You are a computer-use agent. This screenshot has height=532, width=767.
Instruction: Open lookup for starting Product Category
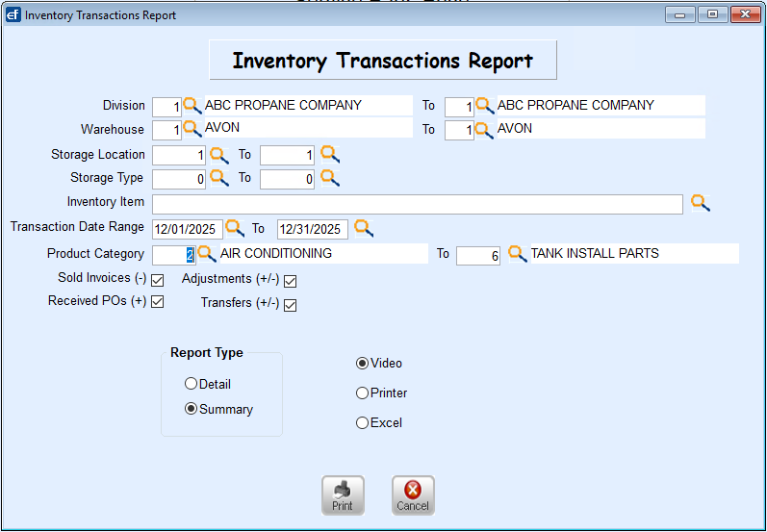pos(206,254)
